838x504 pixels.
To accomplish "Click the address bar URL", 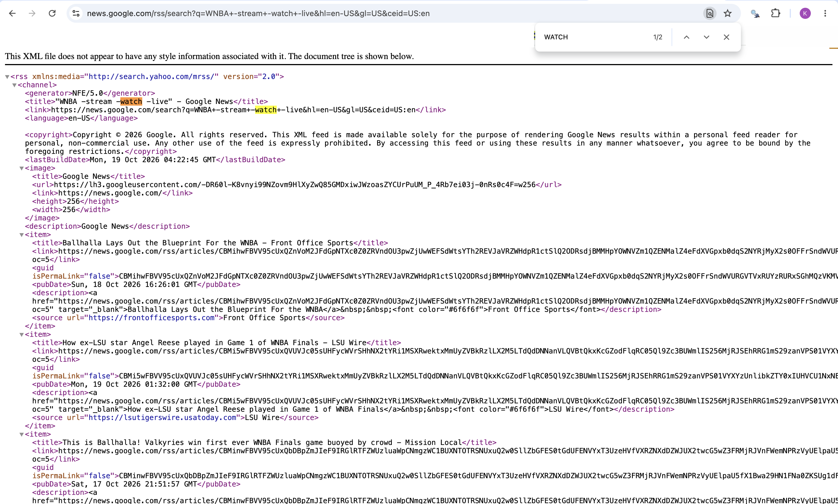I will click(x=258, y=13).
